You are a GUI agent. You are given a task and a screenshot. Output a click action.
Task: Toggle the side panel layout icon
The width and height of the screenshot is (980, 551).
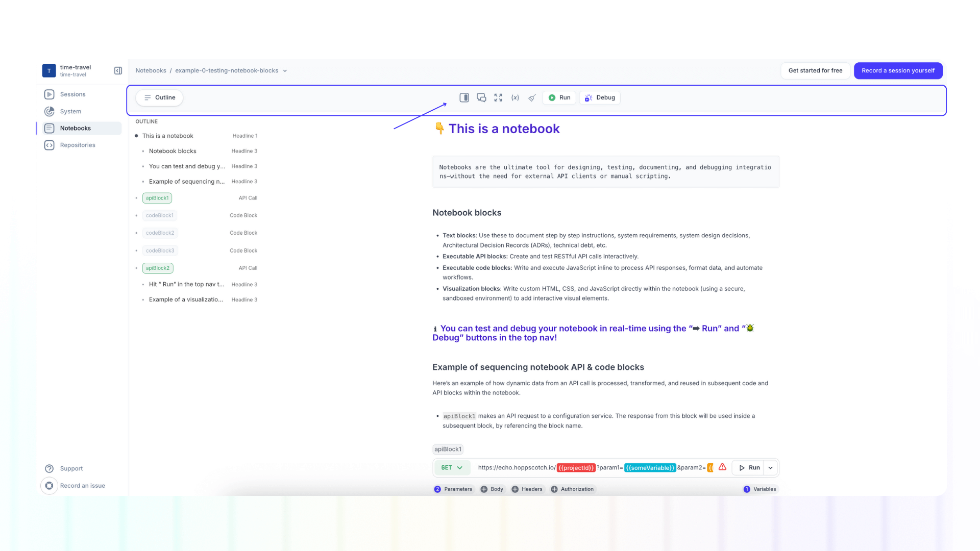[x=464, y=97]
